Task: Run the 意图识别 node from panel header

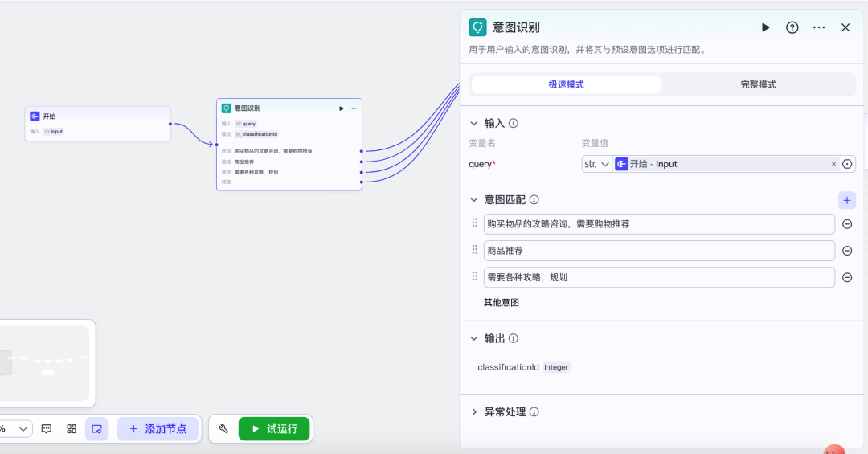Action: tap(766, 27)
